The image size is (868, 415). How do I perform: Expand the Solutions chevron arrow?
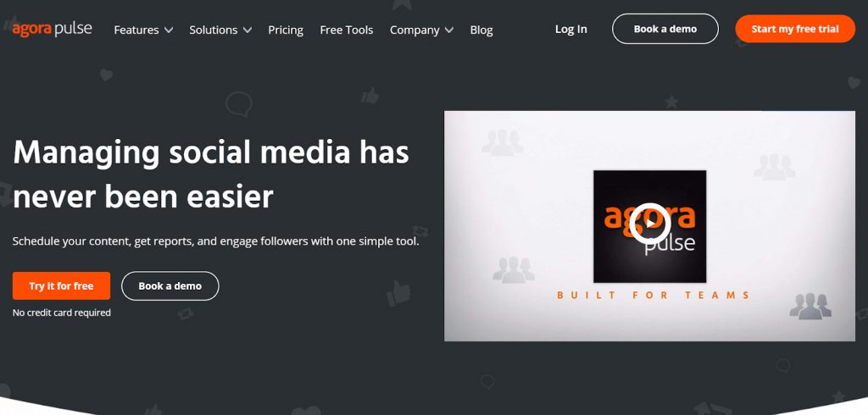click(x=247, y=30)
